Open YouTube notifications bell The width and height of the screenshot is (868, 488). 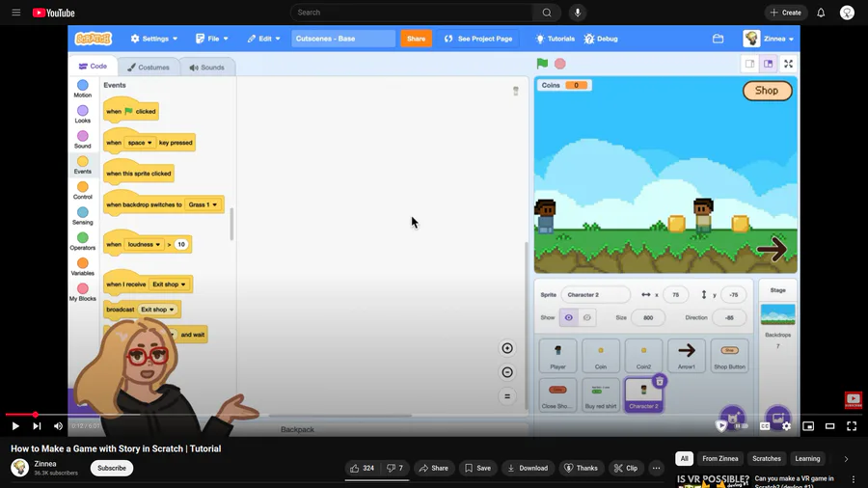(821, 13)
